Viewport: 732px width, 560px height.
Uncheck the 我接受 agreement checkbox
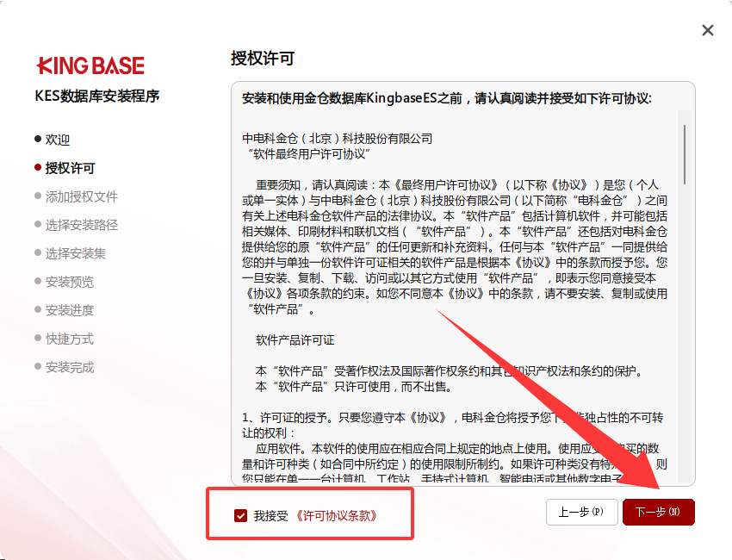(240, 515)
